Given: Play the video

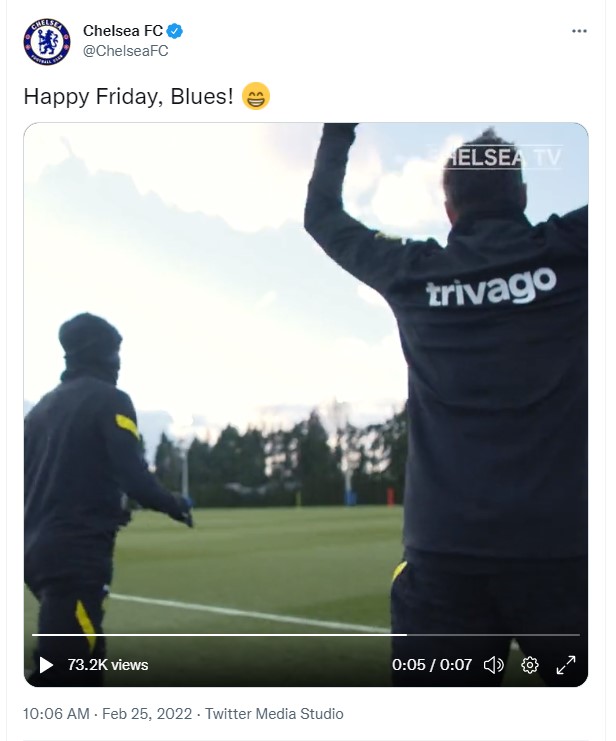Looking at the screenshot, I should coord(46,664).
